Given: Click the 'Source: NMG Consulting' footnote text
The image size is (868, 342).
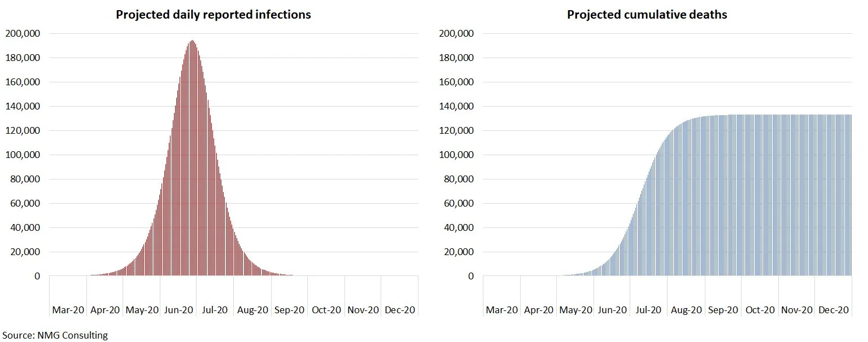Looking at the screenshot, I should coord(54,335).
